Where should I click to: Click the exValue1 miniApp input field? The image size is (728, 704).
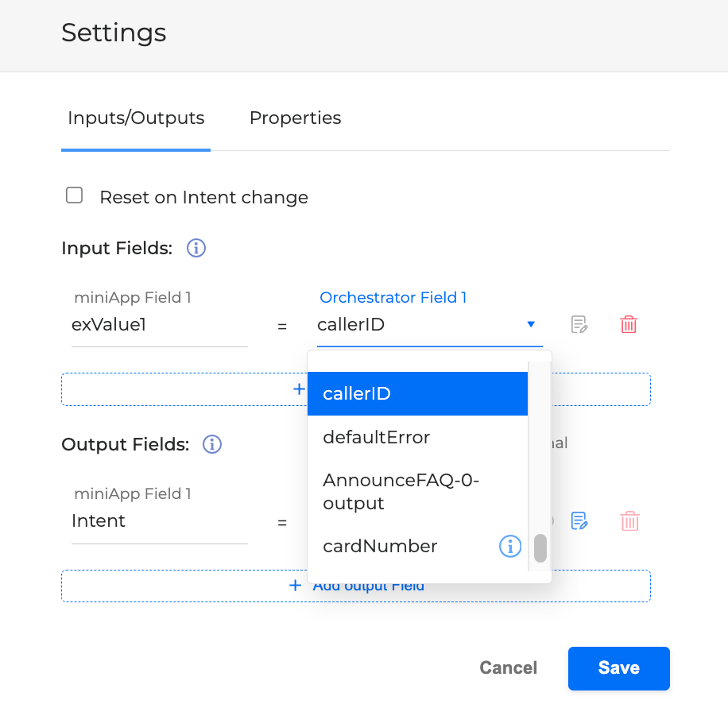pyautogui.click(x=159, y=324)
